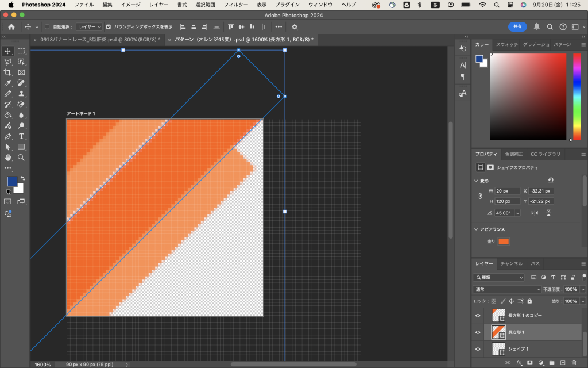Hide the 長方形 1 のコピー layer
This screenshot has height=368, width=588.
(478, 316)
